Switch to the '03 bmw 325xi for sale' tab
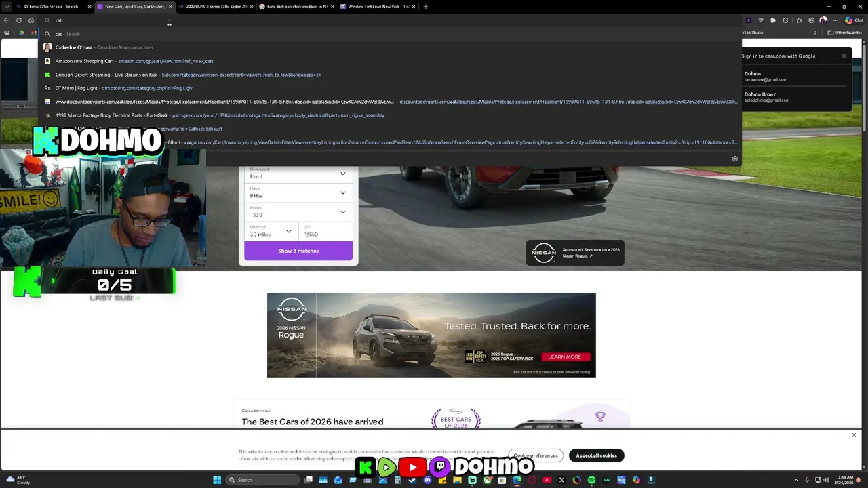The width and height of the screenshot is (868, 488). [x=53, y=7]
